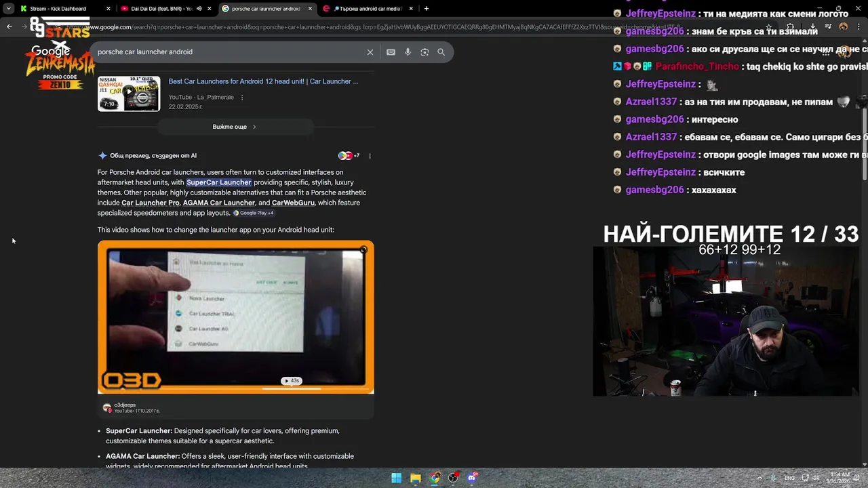Expand the Вижте още button
The image size is (868, 488).
click(235, 127)
